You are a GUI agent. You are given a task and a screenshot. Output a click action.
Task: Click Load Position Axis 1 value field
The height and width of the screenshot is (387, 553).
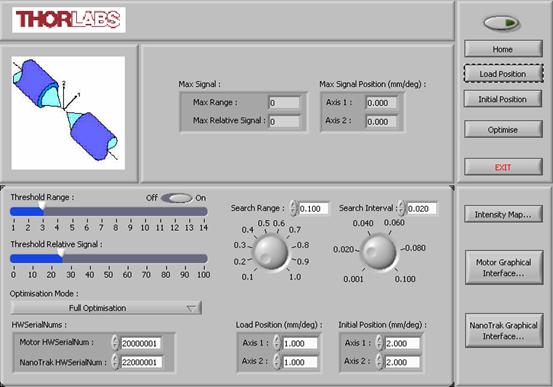(300, 343)
